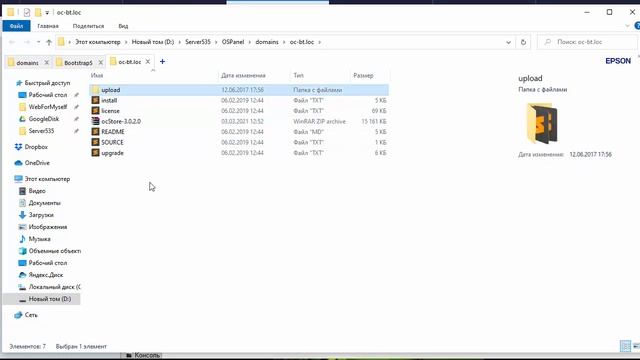
Task: Refresh the current folder view
Action: pos(523,42)
